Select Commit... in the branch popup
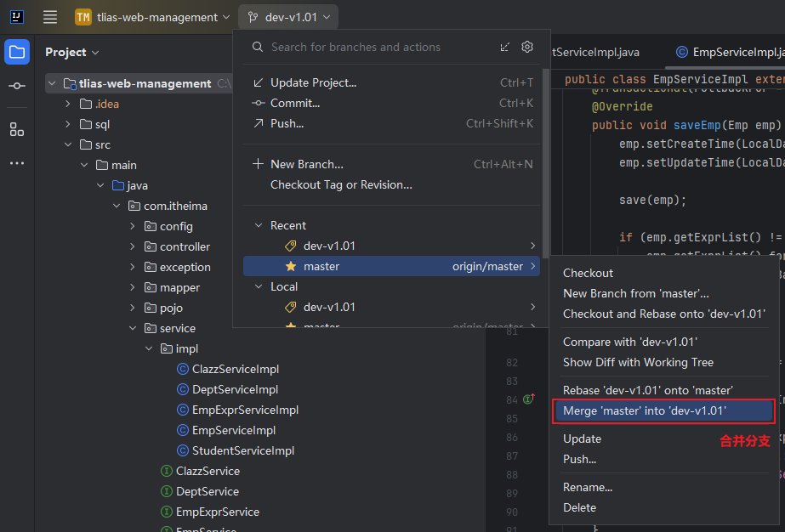Image resolution: width=785 pixels, height=532 pixels. point(391,103)
